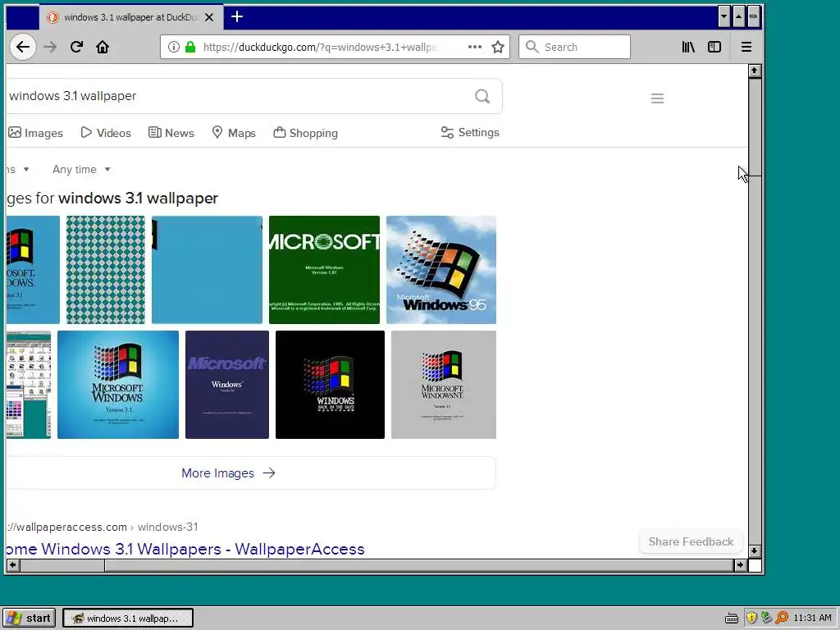Click the windows 3.1 wallpaper query field
Viewport: 840px width, 630px height.
[x=239, y=96]
